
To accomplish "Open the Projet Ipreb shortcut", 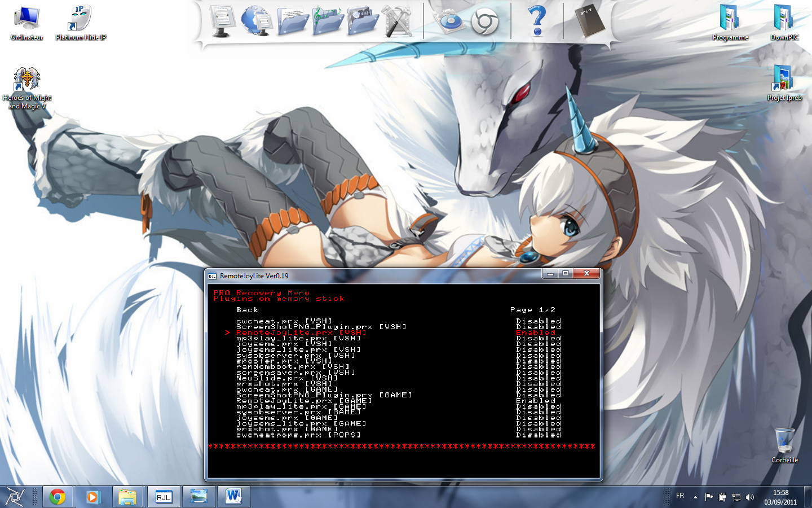I will tap(784, 83).
